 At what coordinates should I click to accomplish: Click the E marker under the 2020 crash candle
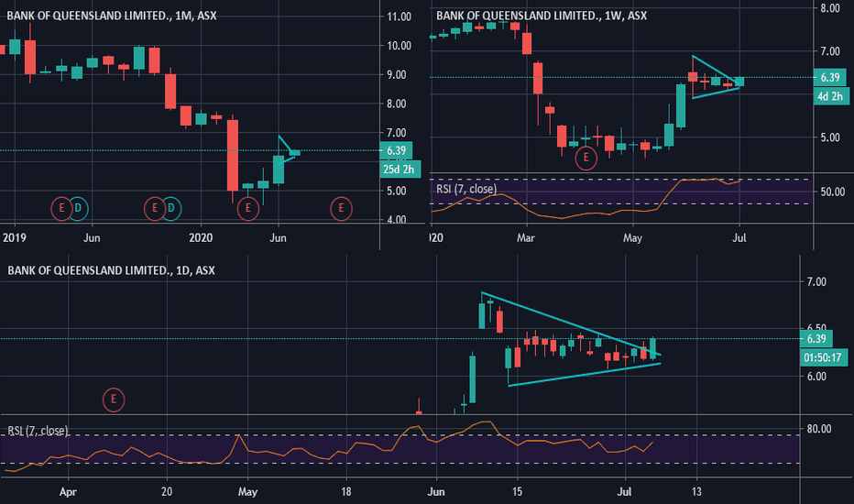click(x=247, y=208)
